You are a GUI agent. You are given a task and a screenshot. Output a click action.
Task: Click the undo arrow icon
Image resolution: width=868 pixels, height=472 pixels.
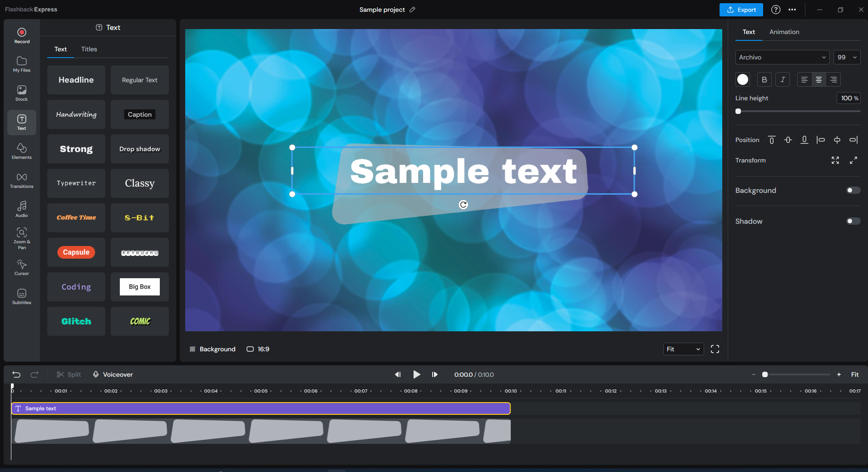(x=16, y=374)
